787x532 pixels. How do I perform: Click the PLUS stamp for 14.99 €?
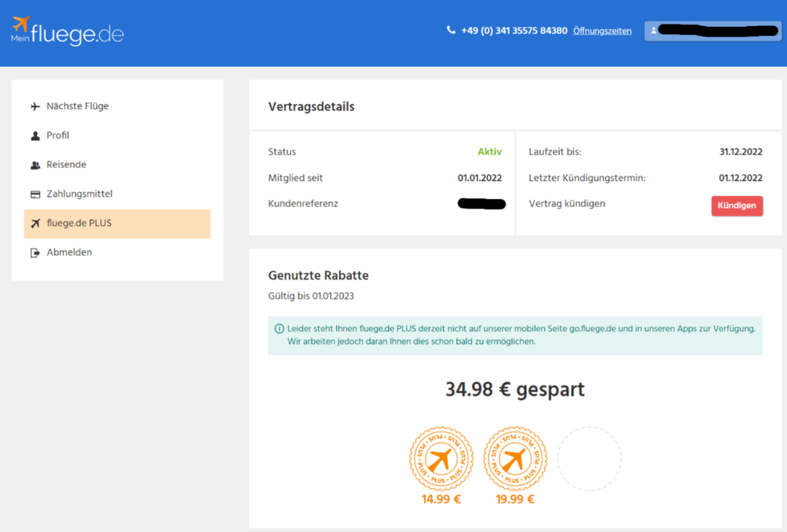pos(442,458)
